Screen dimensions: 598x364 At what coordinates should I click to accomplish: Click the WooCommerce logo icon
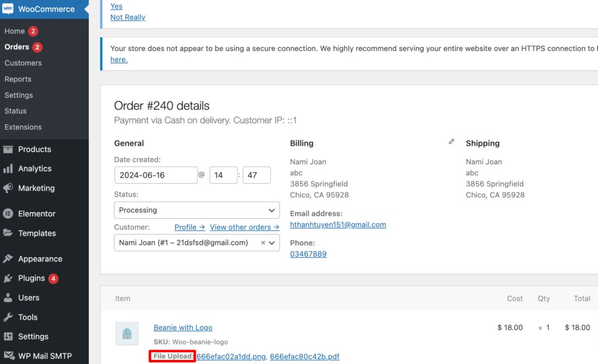8,9
